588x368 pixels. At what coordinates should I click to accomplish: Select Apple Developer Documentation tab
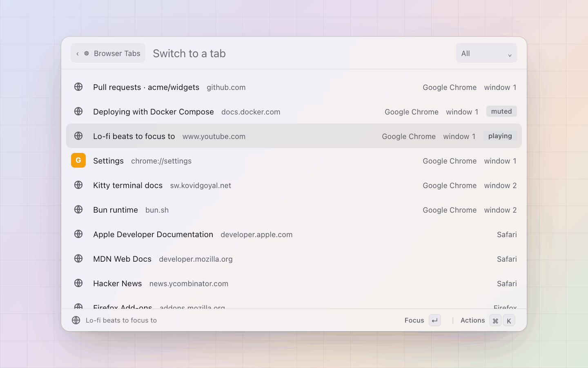[x=294, y=234]
